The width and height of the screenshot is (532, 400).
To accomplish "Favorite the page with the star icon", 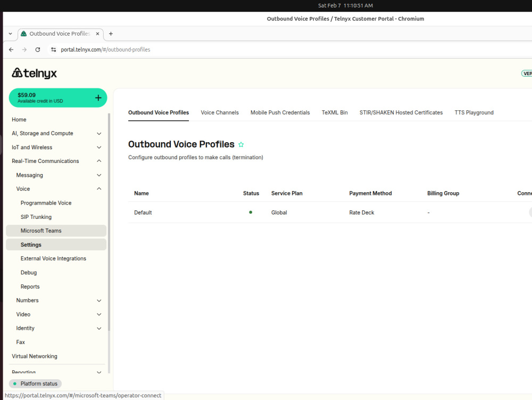I will tap(241, 145).
